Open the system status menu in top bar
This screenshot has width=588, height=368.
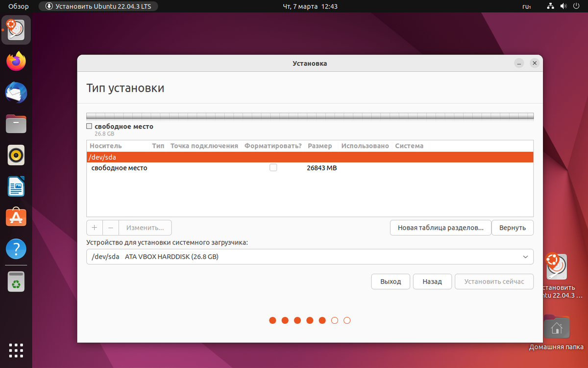563,6
